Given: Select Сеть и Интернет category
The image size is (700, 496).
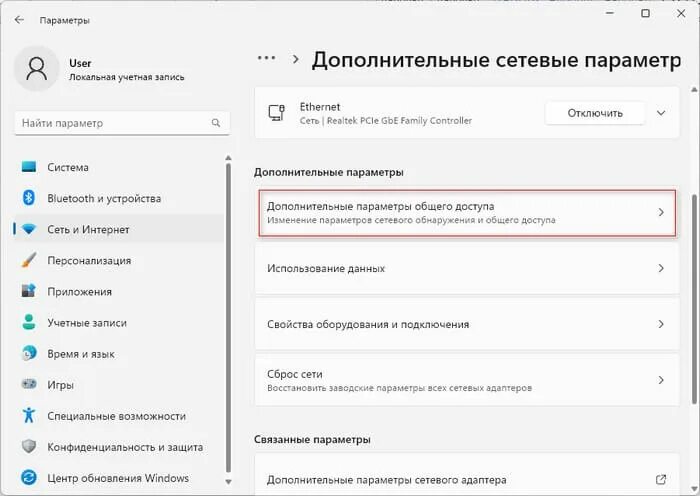Looking at the screenshot, I should click(x=119, y=229).
